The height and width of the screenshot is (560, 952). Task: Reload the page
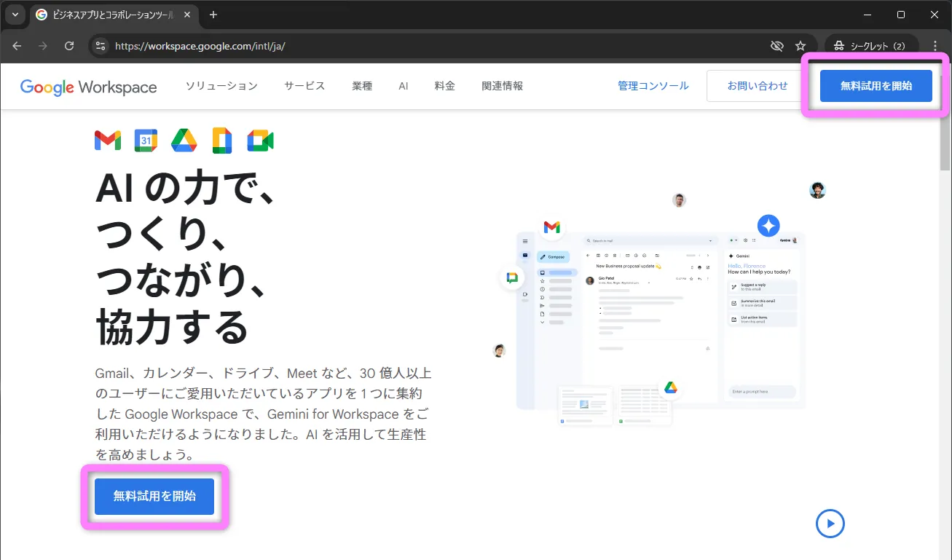click(69, 45)
